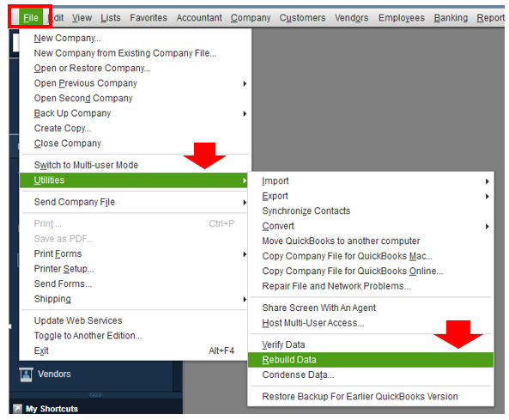Expand the Import submenu

[x=371, y=181]
